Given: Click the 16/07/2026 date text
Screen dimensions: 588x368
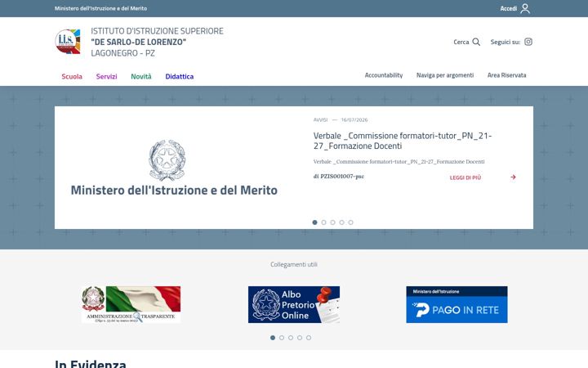Looking at the screenshot, I should [354, 119].
